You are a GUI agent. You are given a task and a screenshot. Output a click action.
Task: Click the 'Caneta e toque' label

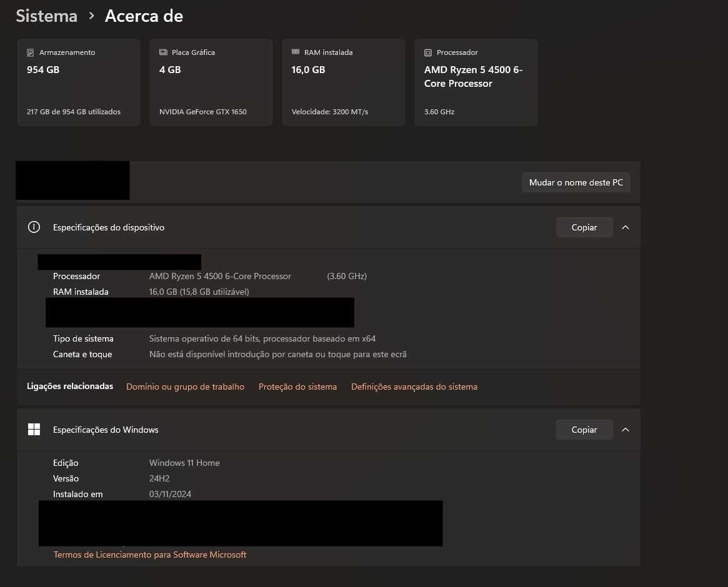point(82,354)
